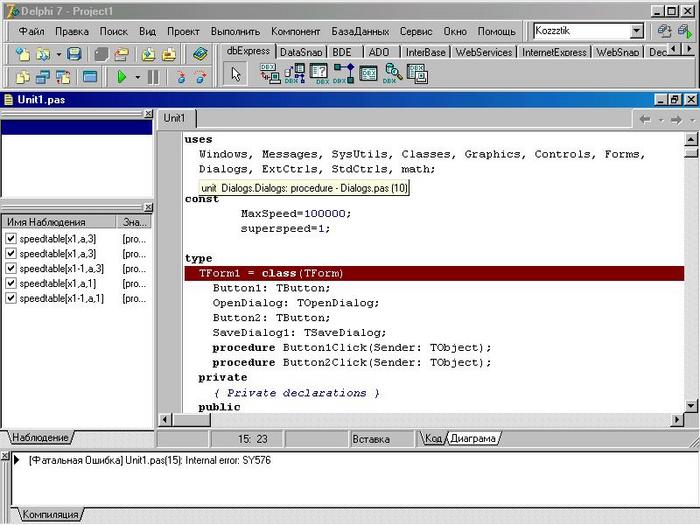This screenshot has height=525, width=700.
Task: Click the New Form toolbar icon
Action: click(x=90, y=77)
